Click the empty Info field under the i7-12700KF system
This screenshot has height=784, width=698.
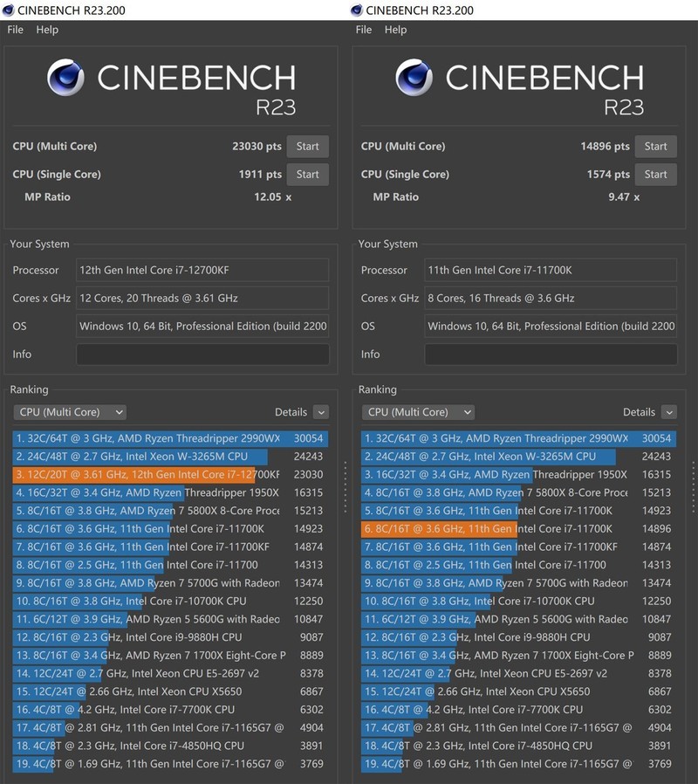[202, 354]
